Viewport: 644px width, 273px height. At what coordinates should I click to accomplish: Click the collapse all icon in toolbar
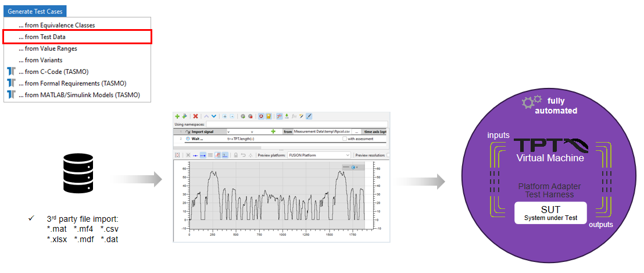click(x=232, y=116)
